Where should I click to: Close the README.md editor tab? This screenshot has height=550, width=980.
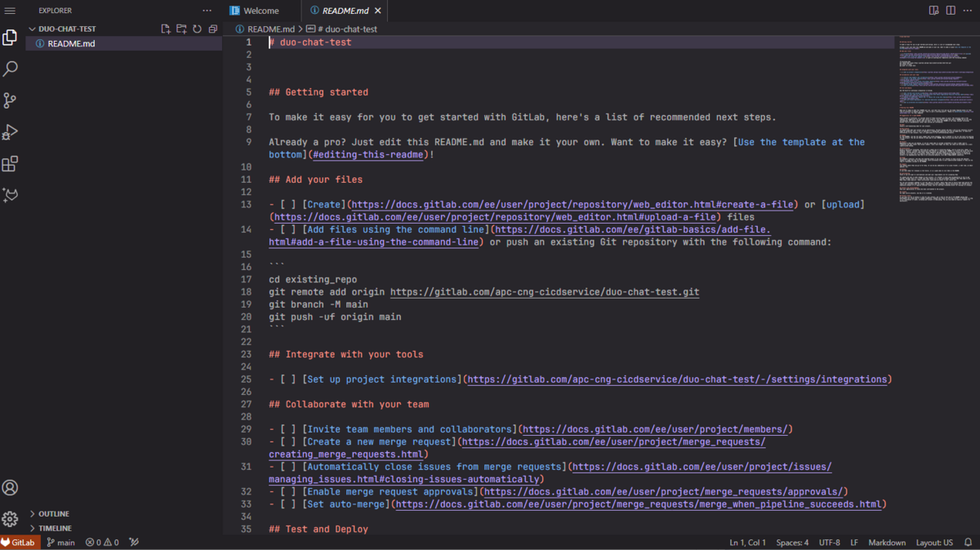tap(378, 11)
